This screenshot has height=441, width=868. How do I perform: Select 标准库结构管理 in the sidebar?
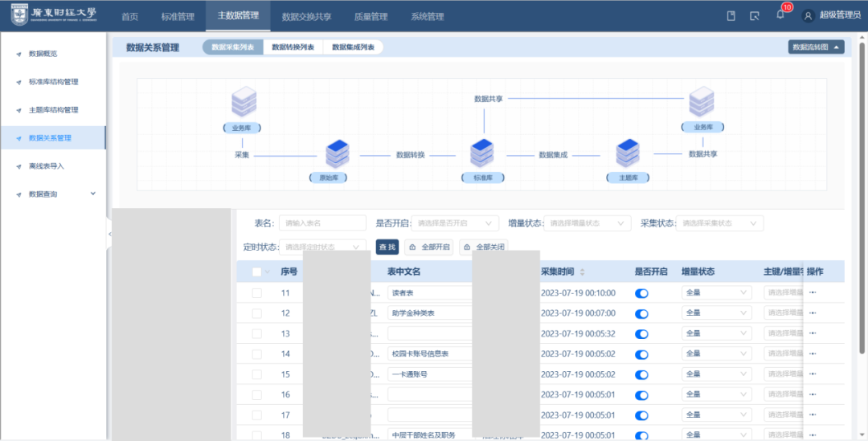point(53,82)
